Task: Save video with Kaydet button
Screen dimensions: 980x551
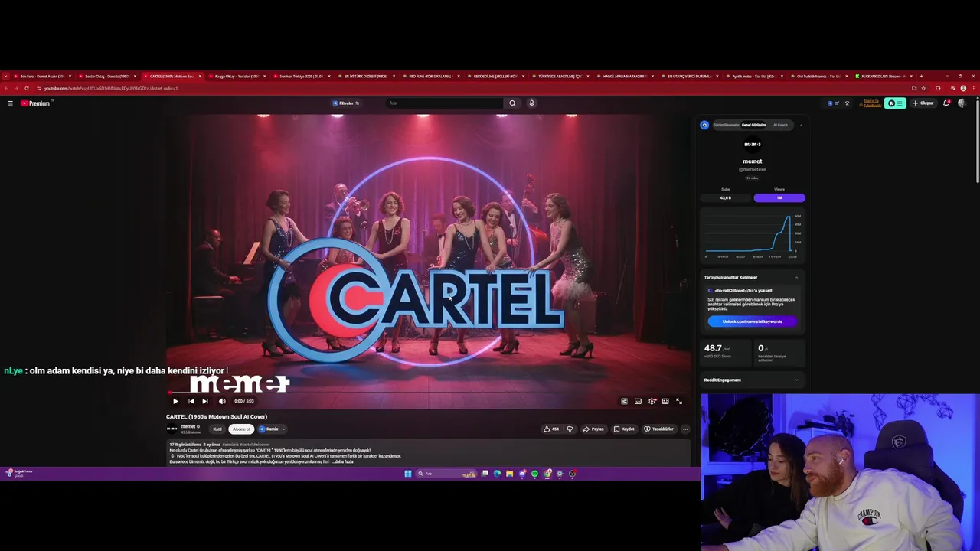Action: click(624, 429)
